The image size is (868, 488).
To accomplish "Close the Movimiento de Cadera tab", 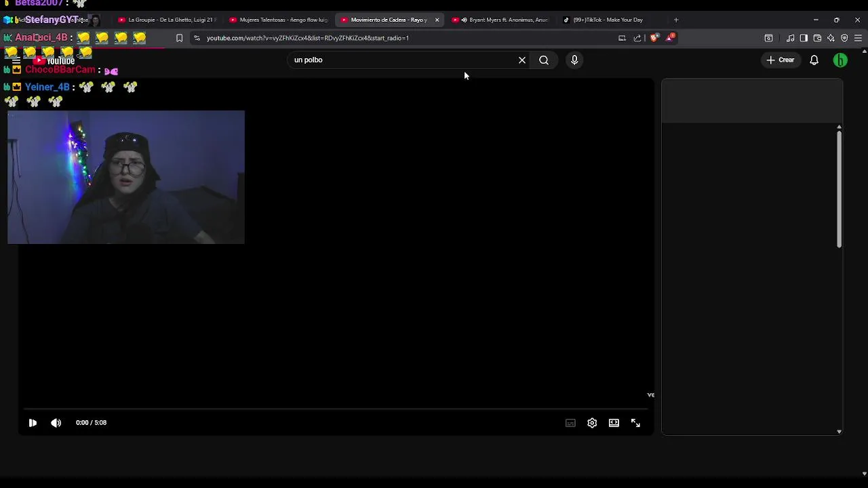I will pos(437,20).
